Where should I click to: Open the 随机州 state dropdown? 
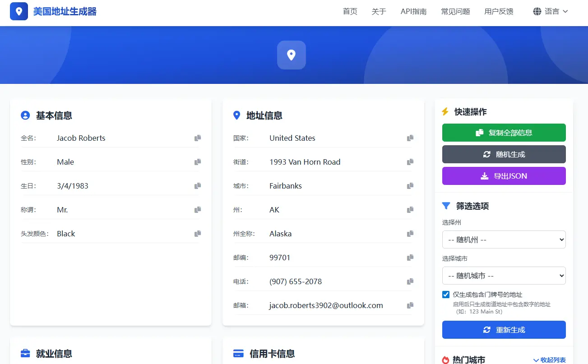tap(504, 240)
